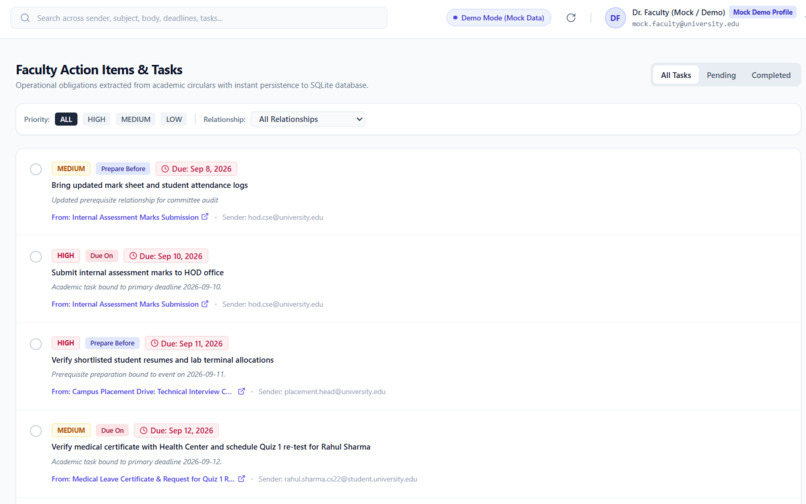This screenshot has width=806, height=504.
Task: Open Medical Leave Certificate source link
Action: coord(143,479)
